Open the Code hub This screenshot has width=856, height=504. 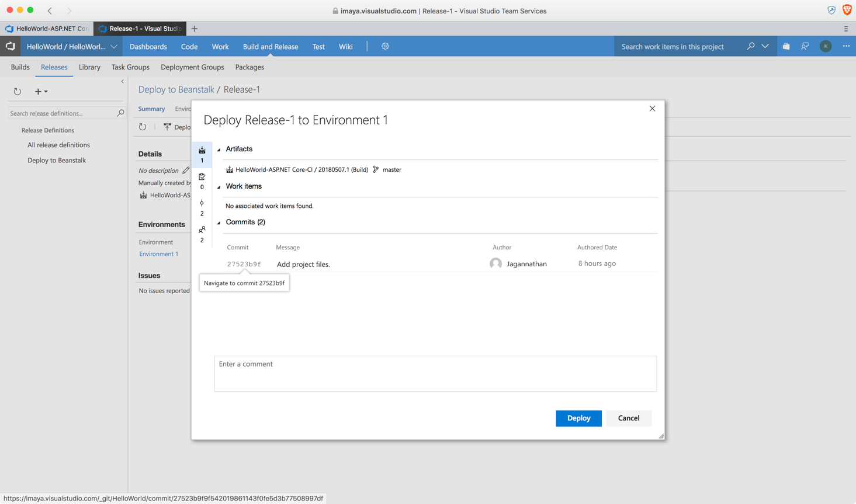189,47
